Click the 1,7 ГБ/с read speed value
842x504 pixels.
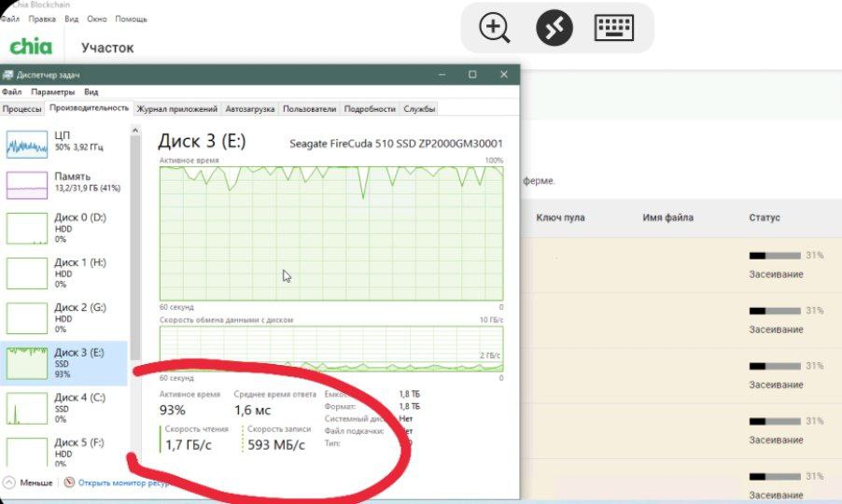pyautogui.click(x=188, y=445)
